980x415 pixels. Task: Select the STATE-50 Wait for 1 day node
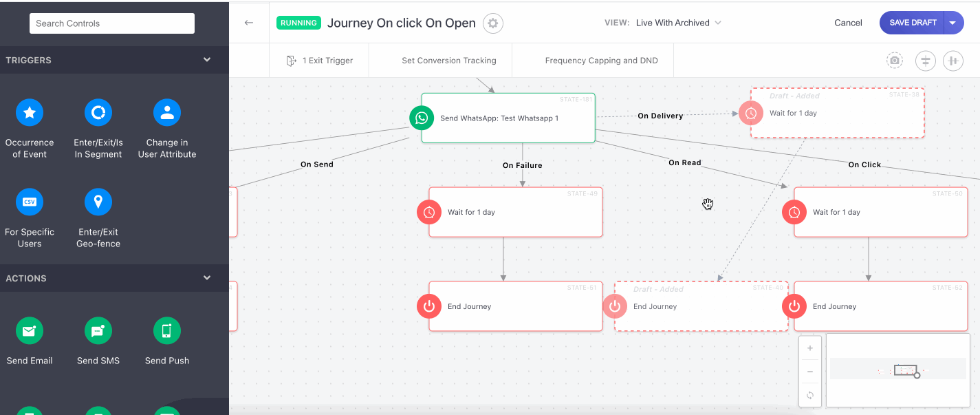tap(881, 212)
